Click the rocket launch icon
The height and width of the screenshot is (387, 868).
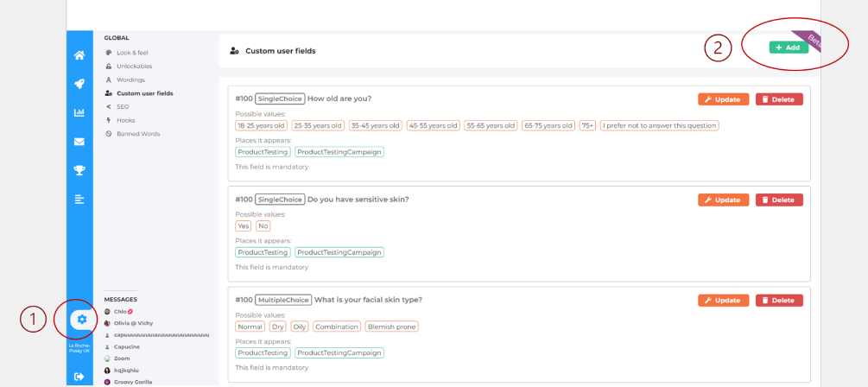(79, 84)
